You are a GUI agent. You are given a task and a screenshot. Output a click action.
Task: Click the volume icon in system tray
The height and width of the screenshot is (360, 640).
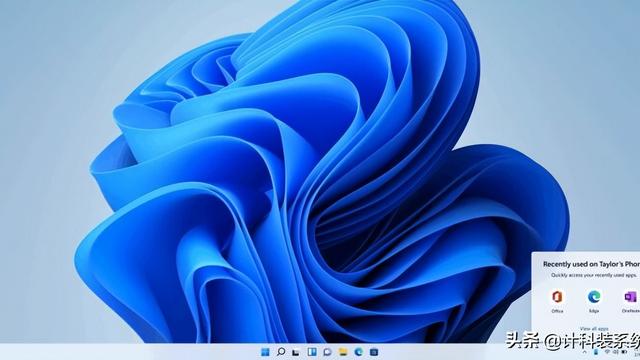616,352
